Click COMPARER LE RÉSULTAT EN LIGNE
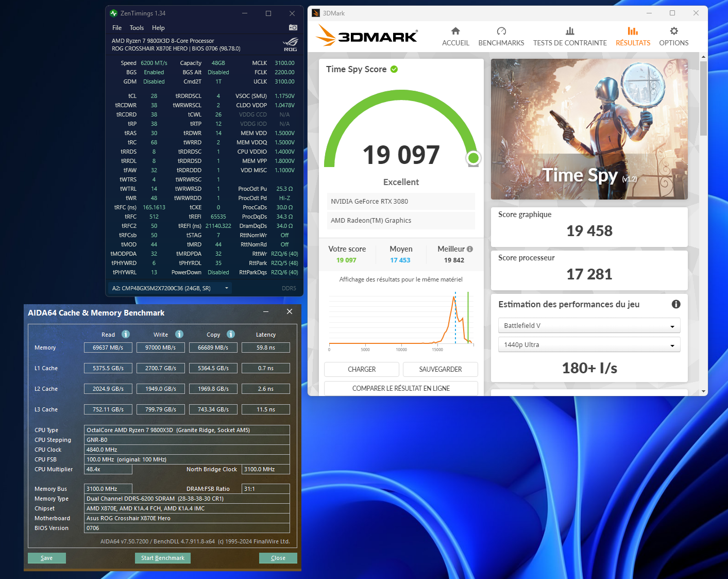 pyautogui.click(x=401, y=388)
